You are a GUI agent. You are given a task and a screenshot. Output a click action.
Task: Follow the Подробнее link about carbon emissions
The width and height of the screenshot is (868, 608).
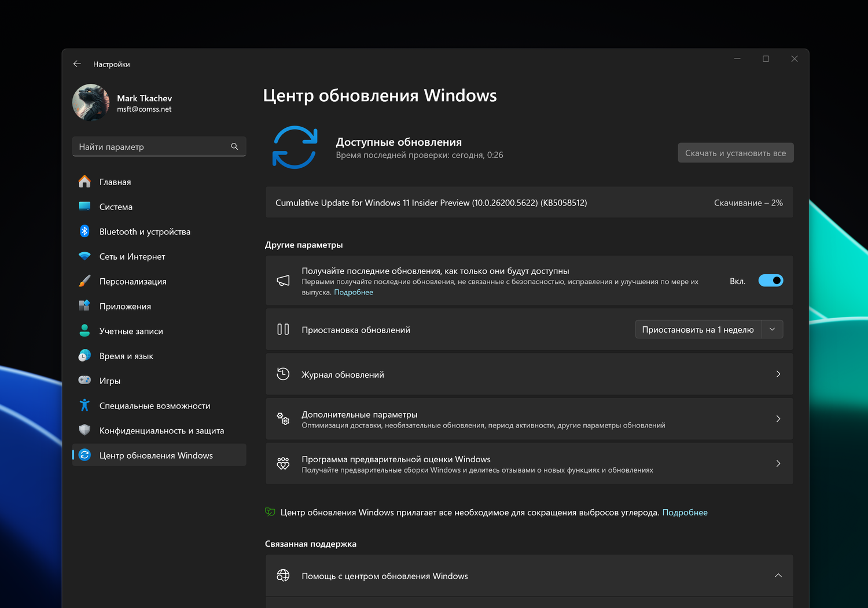685,513
